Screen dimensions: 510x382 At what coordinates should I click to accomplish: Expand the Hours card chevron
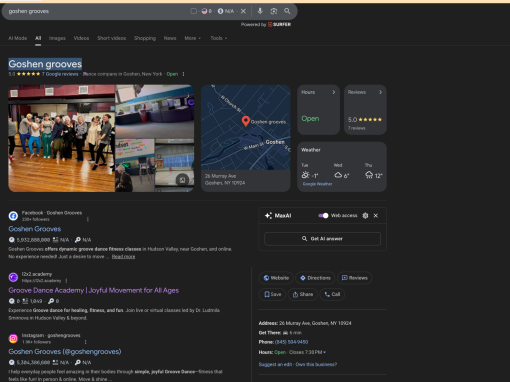(x=334, y=92)
